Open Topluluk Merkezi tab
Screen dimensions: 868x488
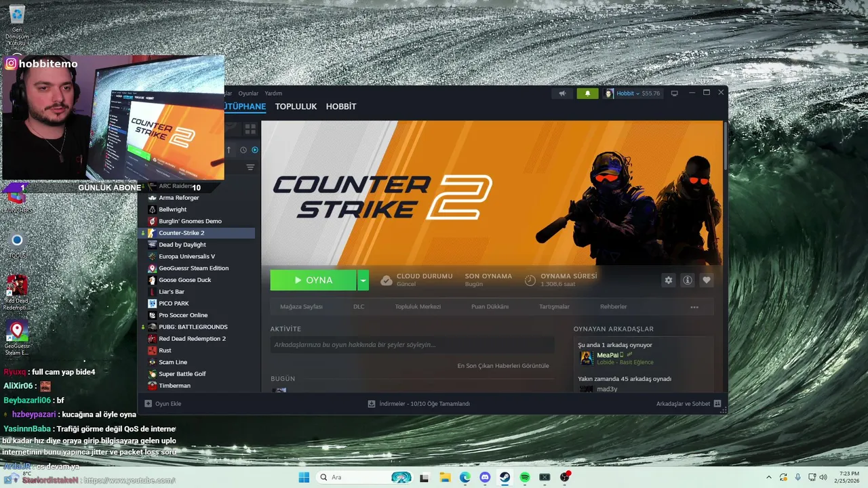tap(418, 307)
